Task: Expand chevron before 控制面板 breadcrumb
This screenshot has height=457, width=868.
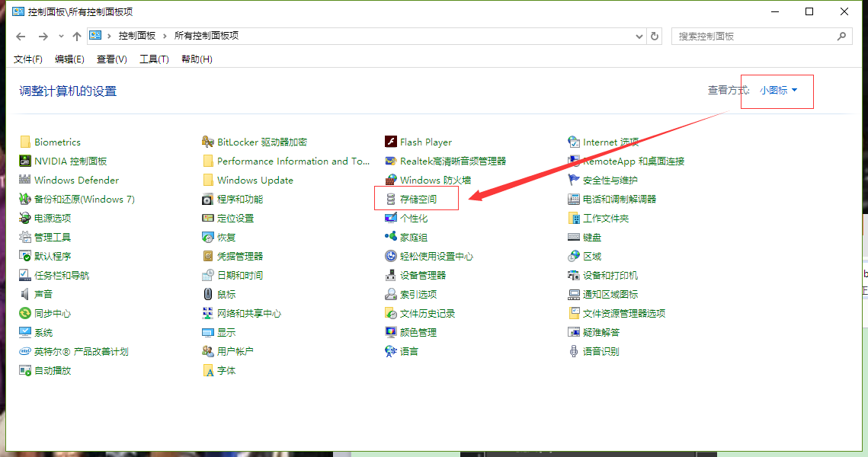Action: pyautogui.click(x=109, y=36)
